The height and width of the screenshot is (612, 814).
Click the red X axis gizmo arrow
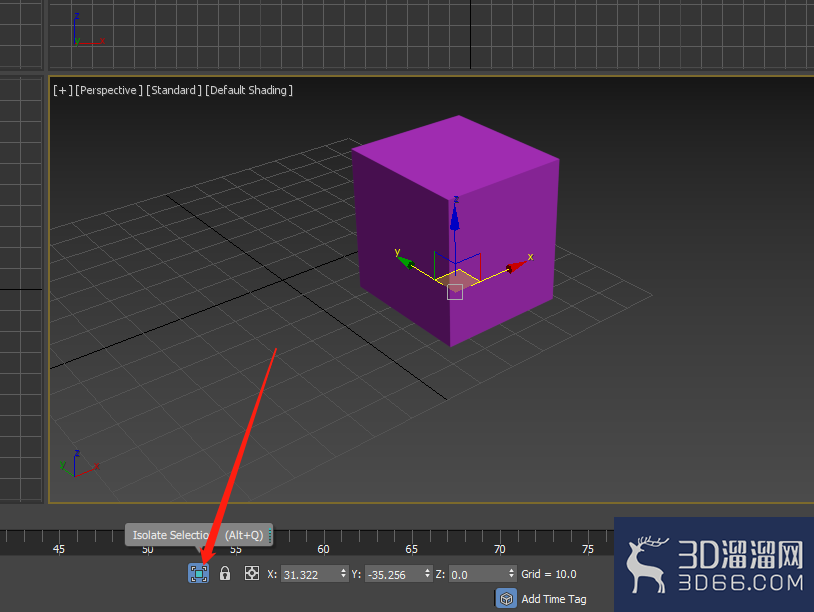point(516,266)
